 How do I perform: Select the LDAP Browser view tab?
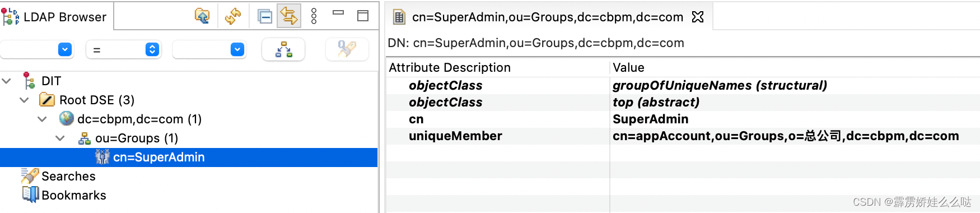coord(56,16)
